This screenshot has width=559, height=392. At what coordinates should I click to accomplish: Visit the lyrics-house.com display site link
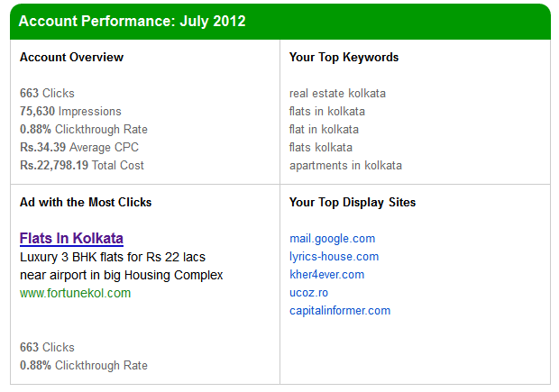coord(334,257)
